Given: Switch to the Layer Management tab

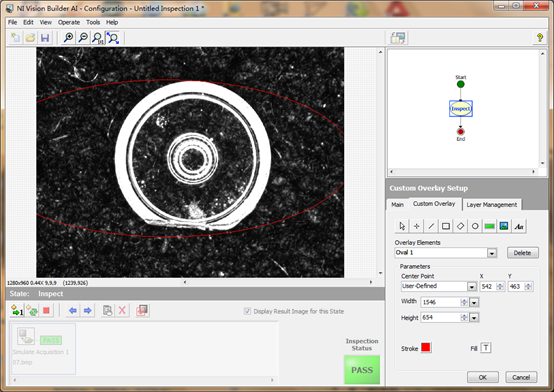Looking at the screenshot, I should coord(491,205).
